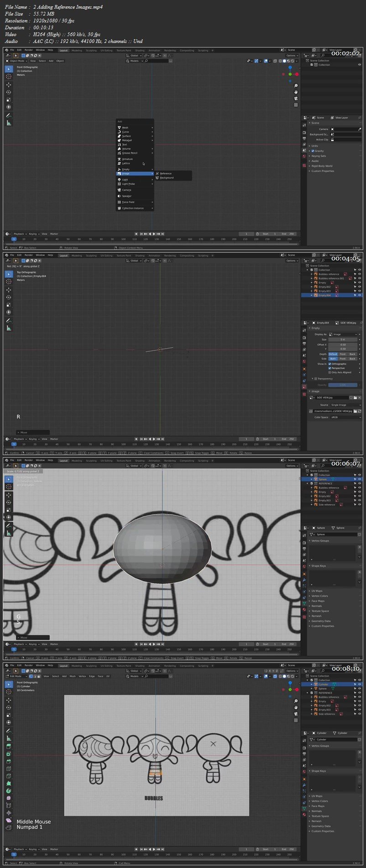366x868 pixels.
Task: Click Options button in 00:02:02 viewport header
Action: (292, 56)
